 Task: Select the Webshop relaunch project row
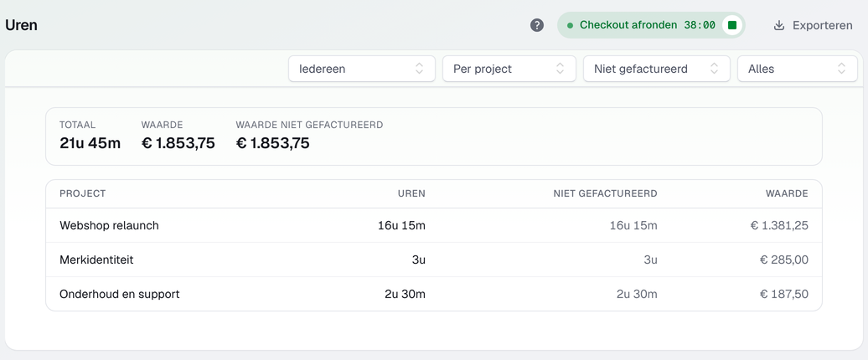click(434, 225)
